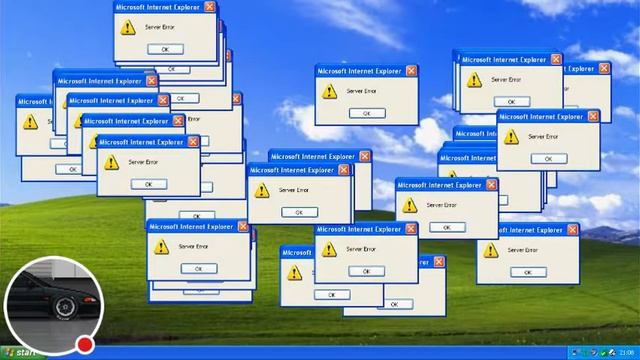Click the warning icon in the 'oft Internet Explorer' dialog
This screenshot has width=640, height=360.
(491, 251)
